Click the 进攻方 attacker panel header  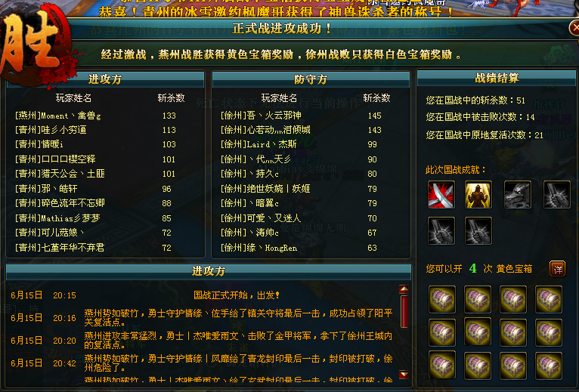tap(105, 79)
